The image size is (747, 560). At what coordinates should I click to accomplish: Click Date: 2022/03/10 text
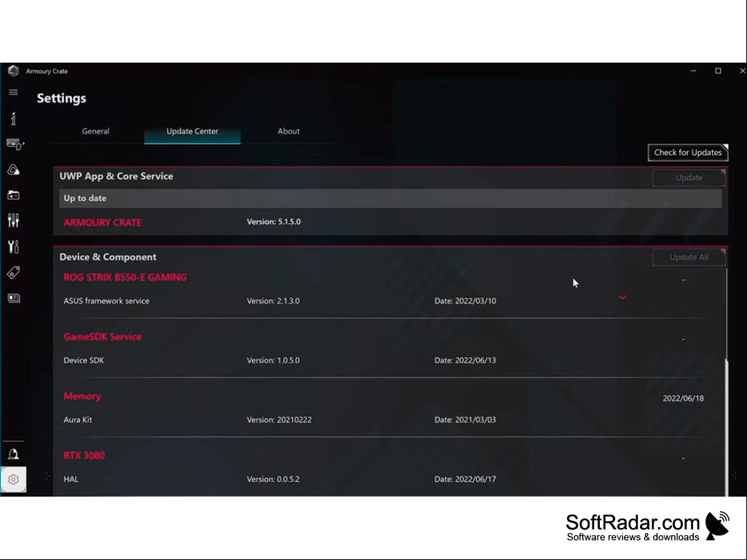(465, 301)
